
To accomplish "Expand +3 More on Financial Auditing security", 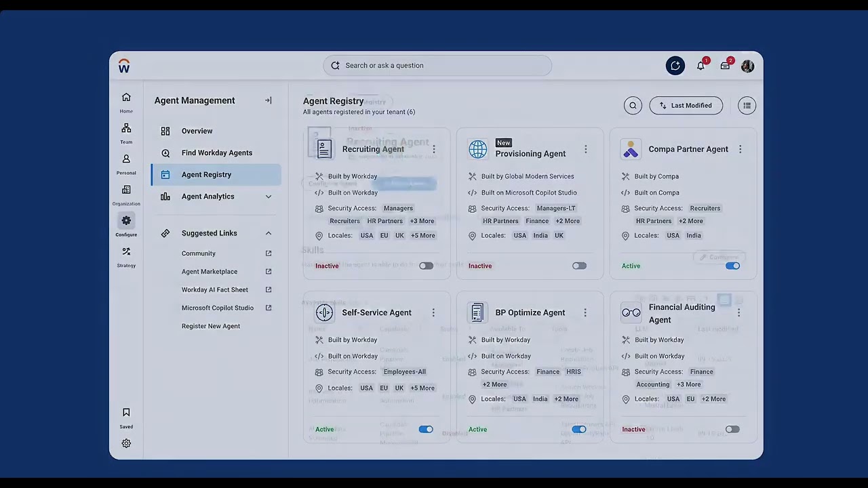I will point(688,384).
